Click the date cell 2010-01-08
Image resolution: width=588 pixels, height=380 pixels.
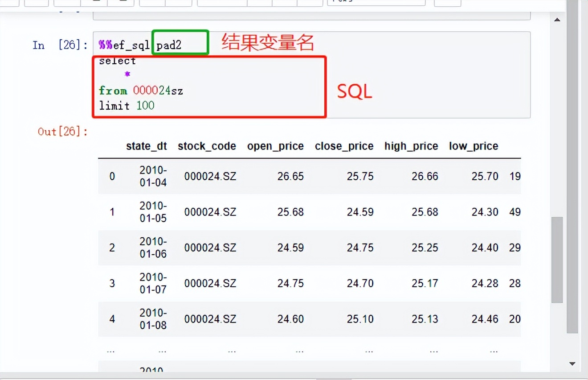[153, 319]
